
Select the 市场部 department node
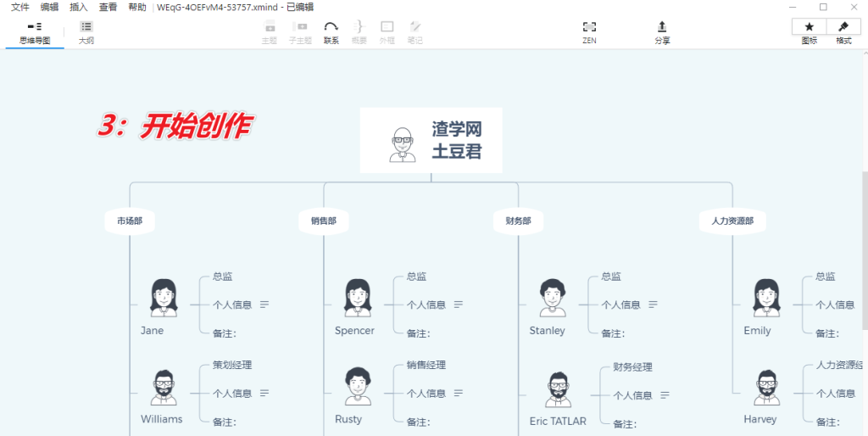(x=130, y=221)
